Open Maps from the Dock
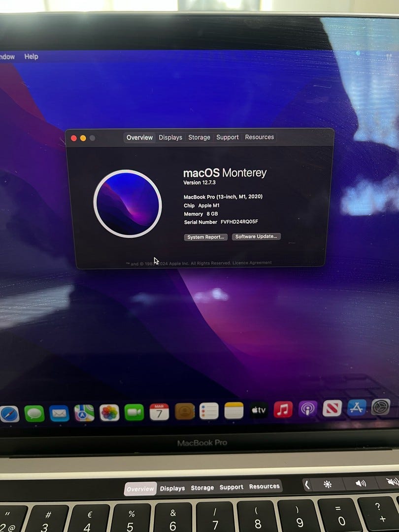 point(84,413)
